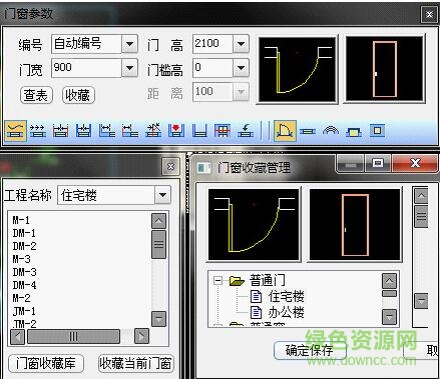Image resolution: width=440 pixels, height=379 pixels.
Task: Select JM-1 in the door list
Action: [24, 312]
